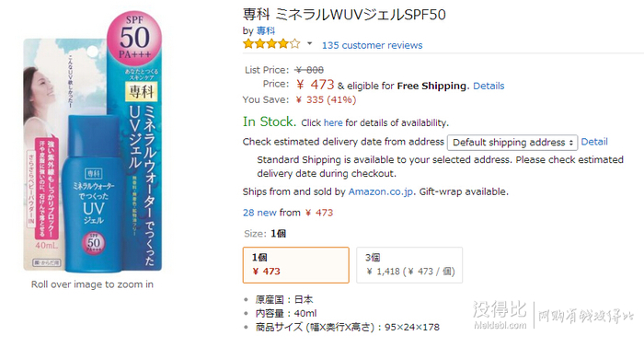The height and width of the screenshot is (347, 644).
Task: Click the Meidebi.com watermark logo
Action: coord(500,315)
